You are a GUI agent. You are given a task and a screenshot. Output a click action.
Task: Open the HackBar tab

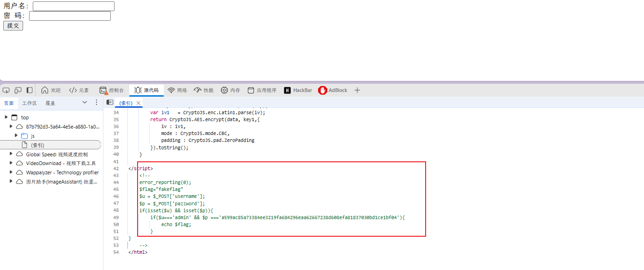coord(298,90)
